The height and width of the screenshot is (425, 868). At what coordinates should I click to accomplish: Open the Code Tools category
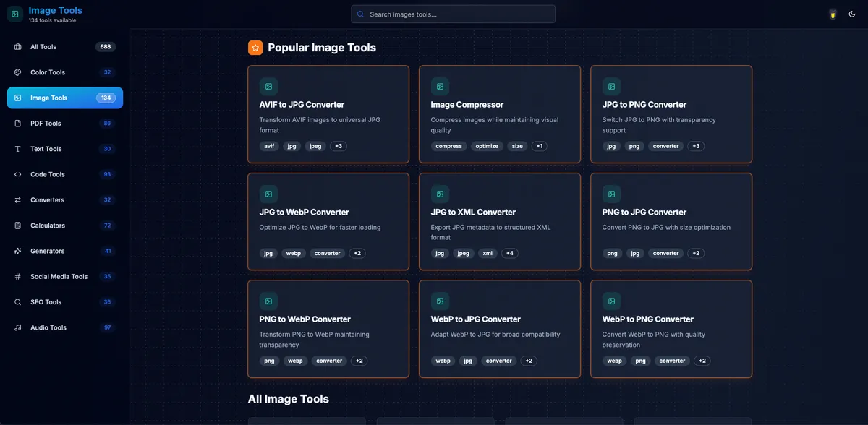65,174
